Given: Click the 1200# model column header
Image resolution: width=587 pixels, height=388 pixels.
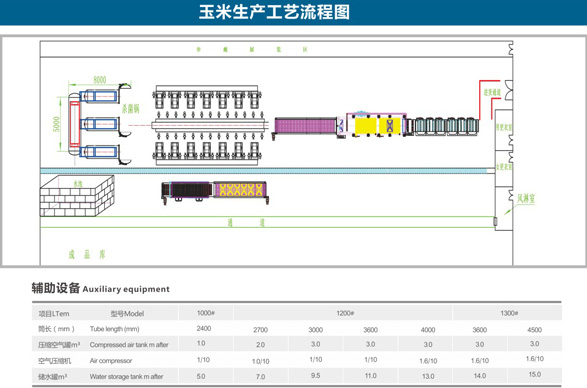Looking at the screenshot, I should point(345,313).
